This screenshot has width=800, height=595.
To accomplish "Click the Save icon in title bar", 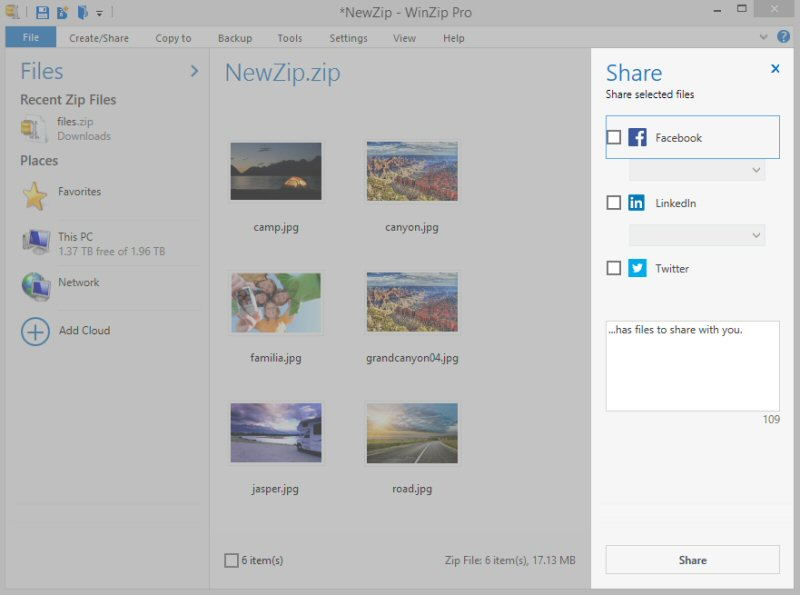I will pyautogui.click(x=42, y=13).
